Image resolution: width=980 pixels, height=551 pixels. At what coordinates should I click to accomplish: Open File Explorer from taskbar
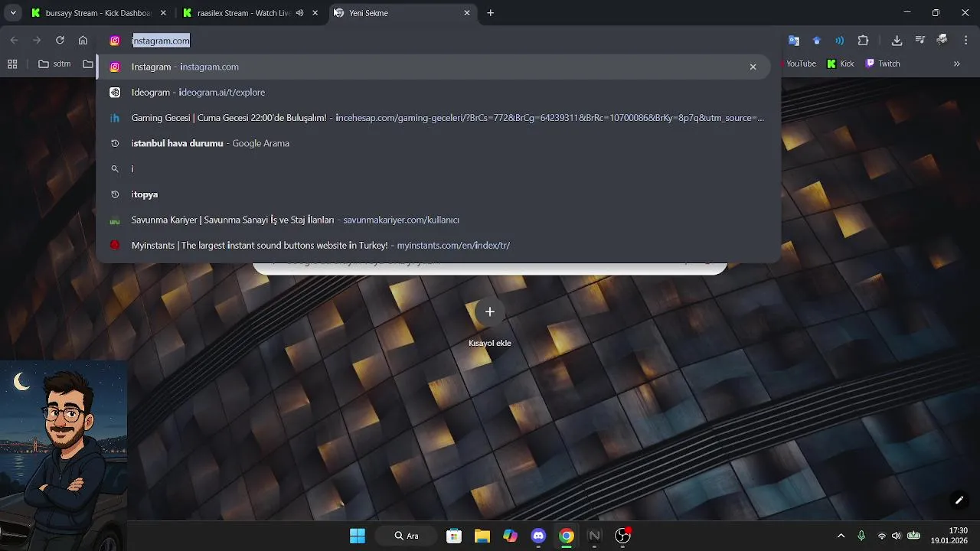click(x=482, y=536)
